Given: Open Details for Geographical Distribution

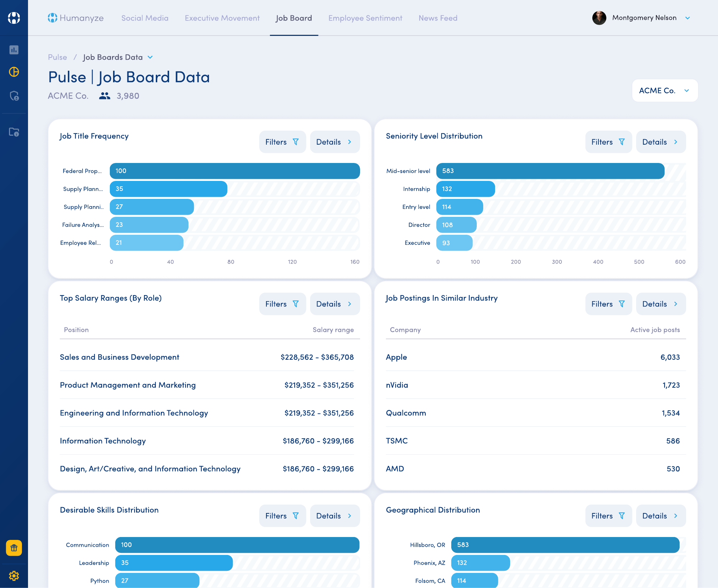Looking at the screenshot, I should (661, 515).
